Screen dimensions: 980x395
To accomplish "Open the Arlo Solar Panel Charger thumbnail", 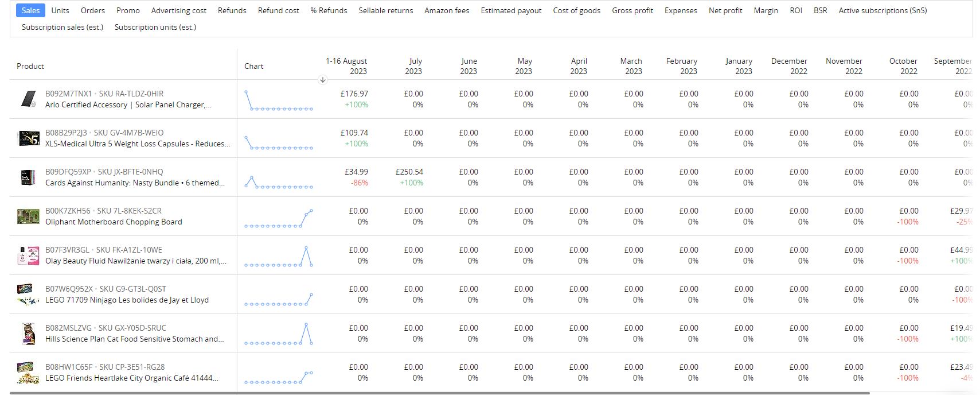I will pos(28,99).
